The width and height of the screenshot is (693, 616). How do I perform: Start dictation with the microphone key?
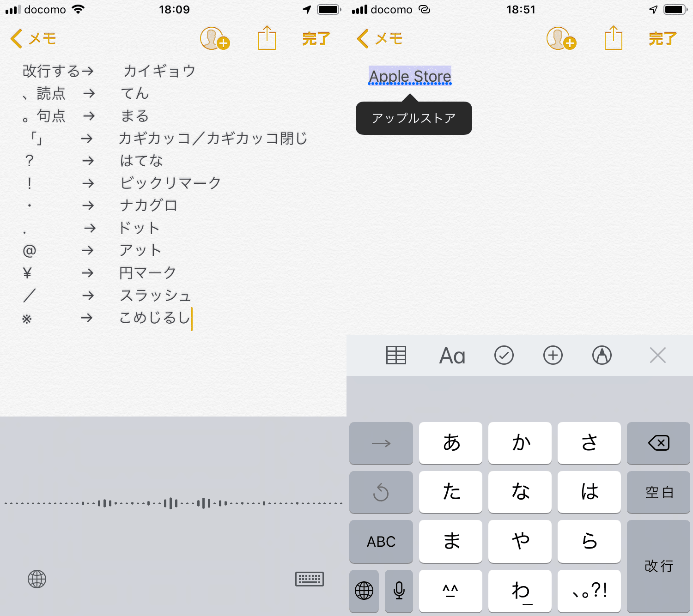(x=399, y=591)
